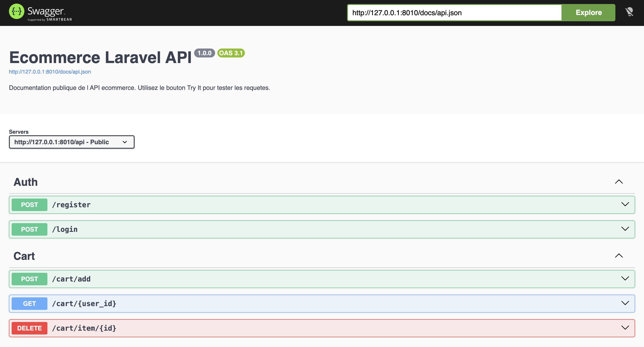The height and width of the screenshot is (347, 644).
Task: Click the Cart section heading
Action: click(24, 256)
